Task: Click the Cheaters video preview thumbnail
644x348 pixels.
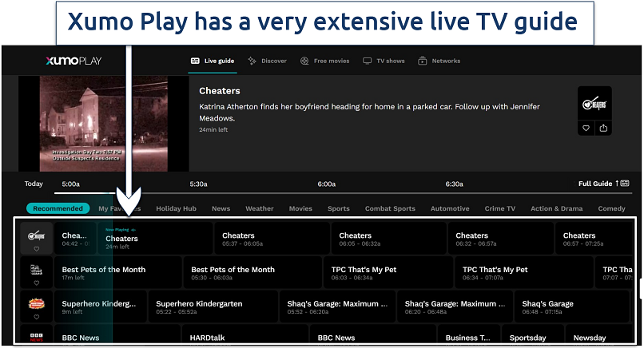Action: (x=104, y=124)
